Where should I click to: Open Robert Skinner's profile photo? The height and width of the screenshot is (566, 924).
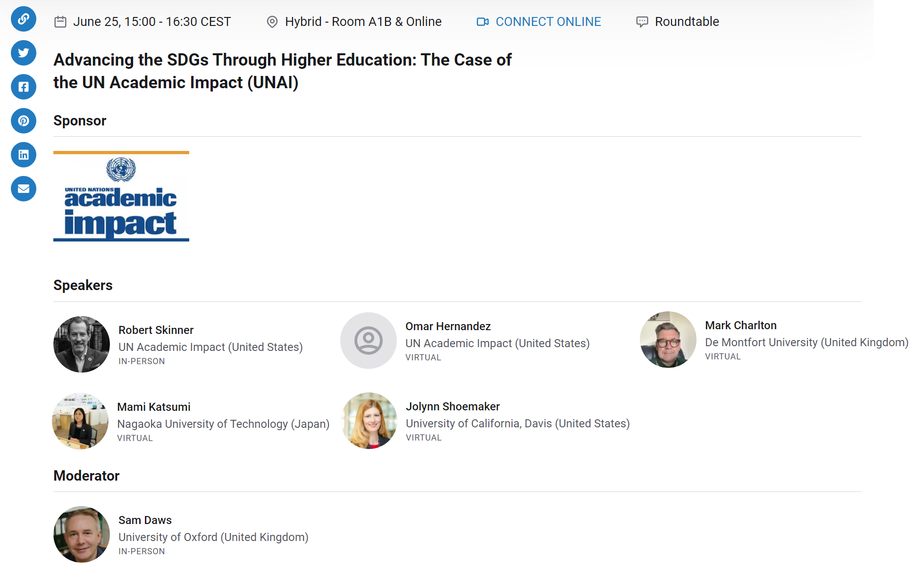(82, 344)
